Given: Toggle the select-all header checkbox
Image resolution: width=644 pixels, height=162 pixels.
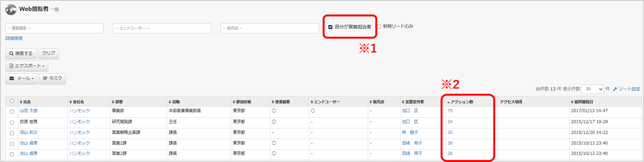Looking at the screenshot, I should pos(12,101).
